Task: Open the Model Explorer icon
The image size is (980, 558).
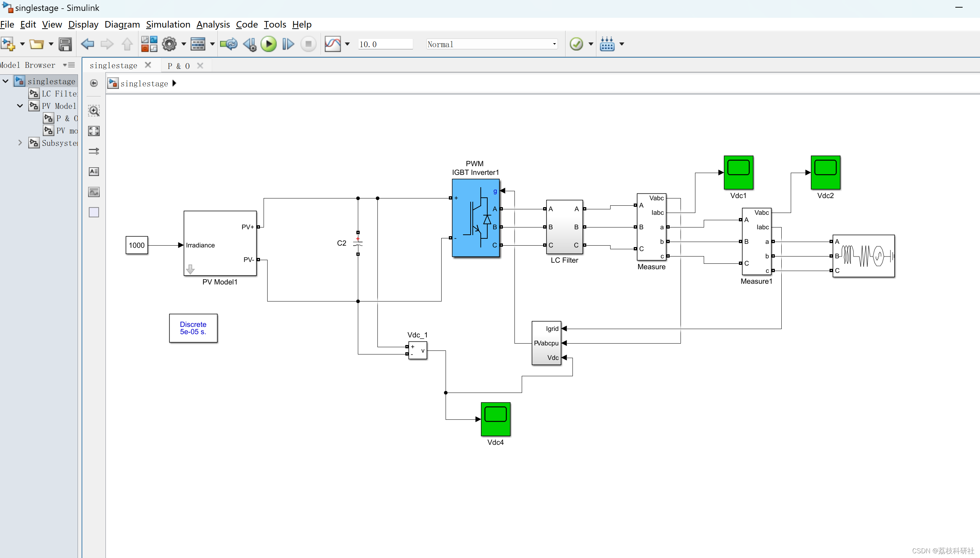Action: pyautogui.click(x=198, y=44)
